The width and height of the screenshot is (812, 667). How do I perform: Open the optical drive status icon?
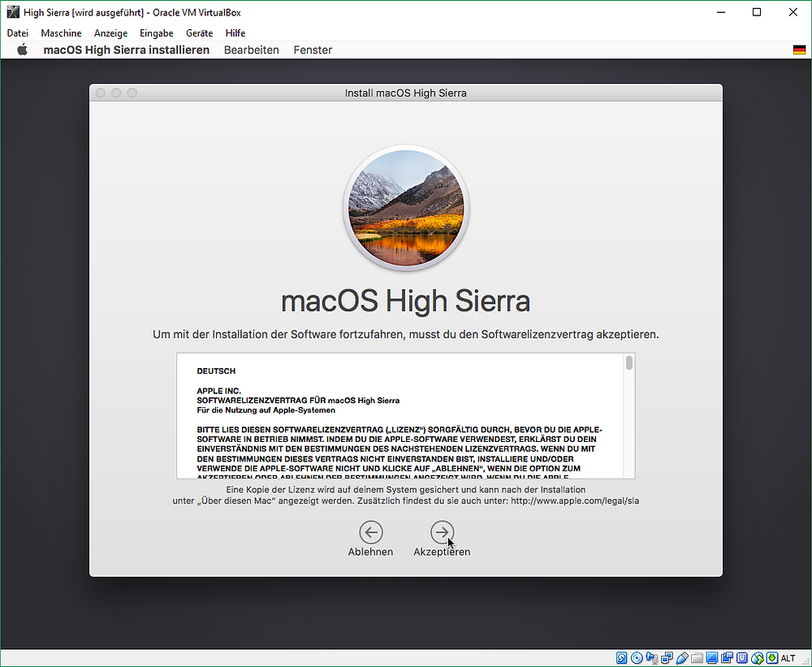pos(637,658)
